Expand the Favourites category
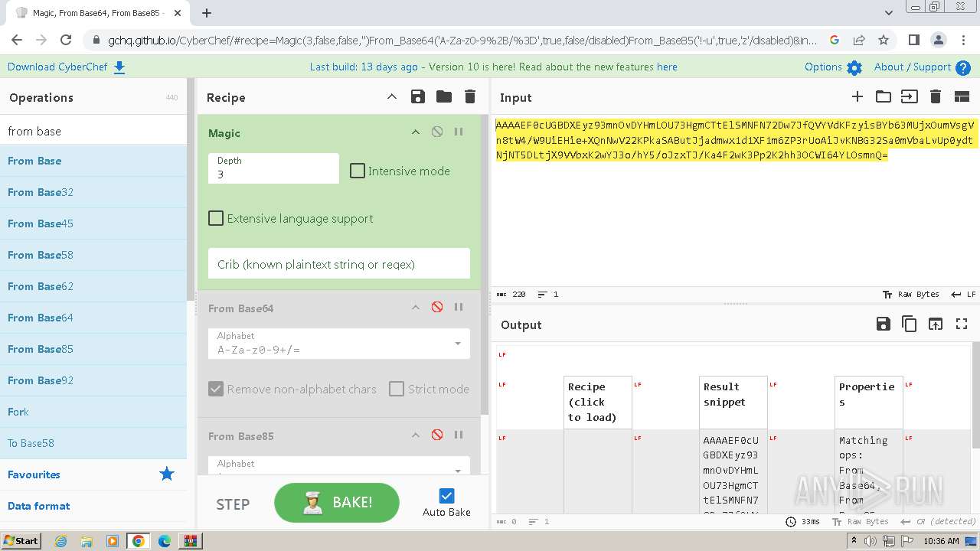 (93, 474)
